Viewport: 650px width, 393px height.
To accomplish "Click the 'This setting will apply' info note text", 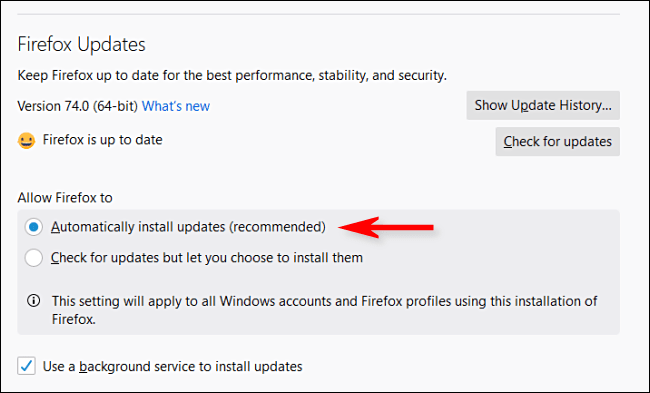I will 325,310.
